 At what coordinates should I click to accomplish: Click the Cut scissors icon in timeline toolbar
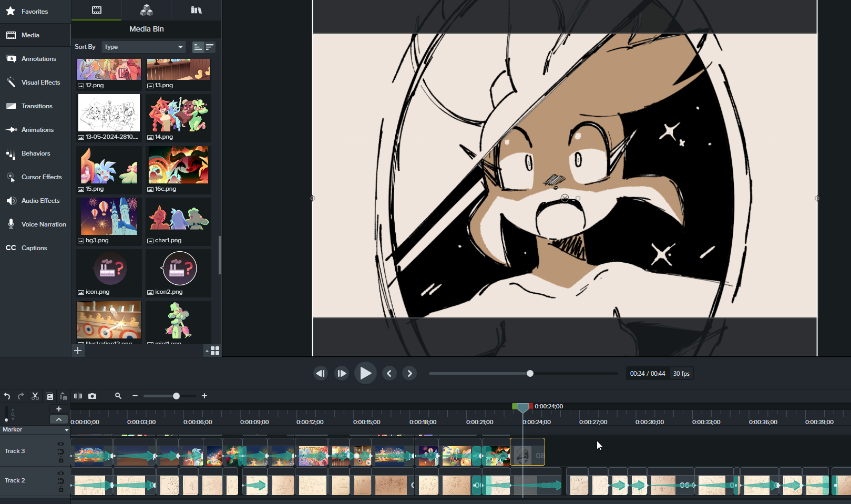click(x=35, y=396)
